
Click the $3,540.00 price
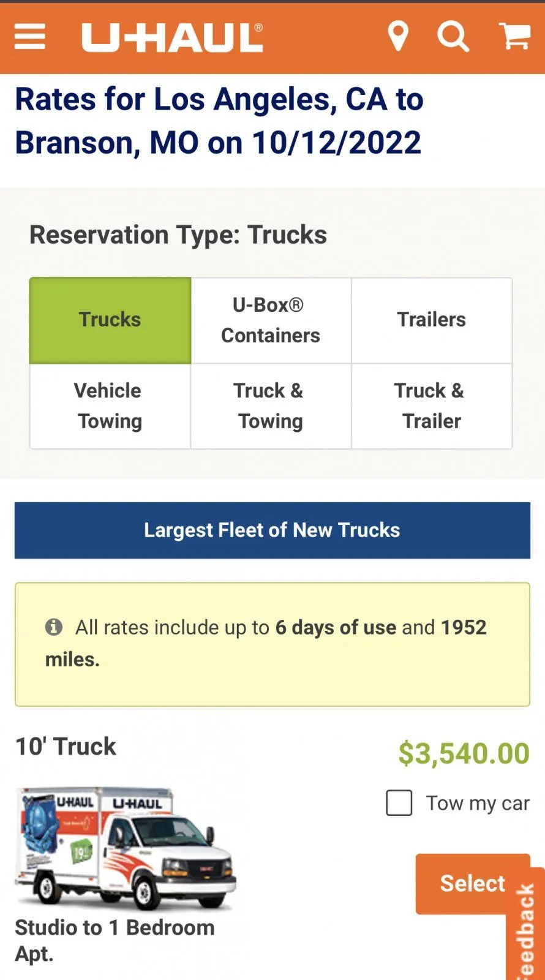pyautogui.click(x=464, y=753)
